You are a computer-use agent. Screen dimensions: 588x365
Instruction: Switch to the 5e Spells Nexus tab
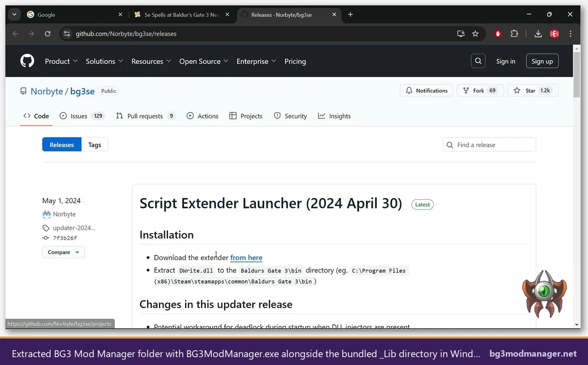pos(181,15)
